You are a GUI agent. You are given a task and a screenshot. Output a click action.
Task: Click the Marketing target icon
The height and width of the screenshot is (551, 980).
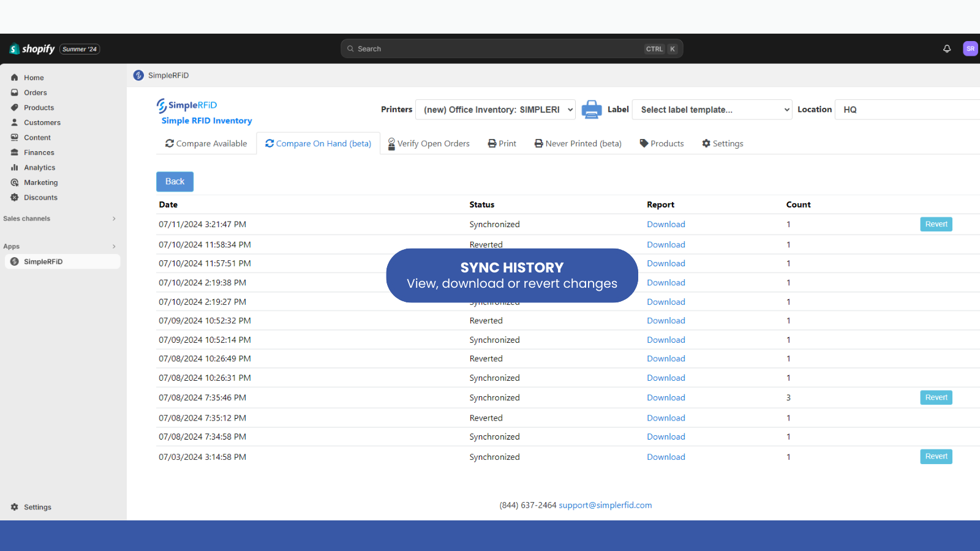pyautogui.click(x=15, y=182)
